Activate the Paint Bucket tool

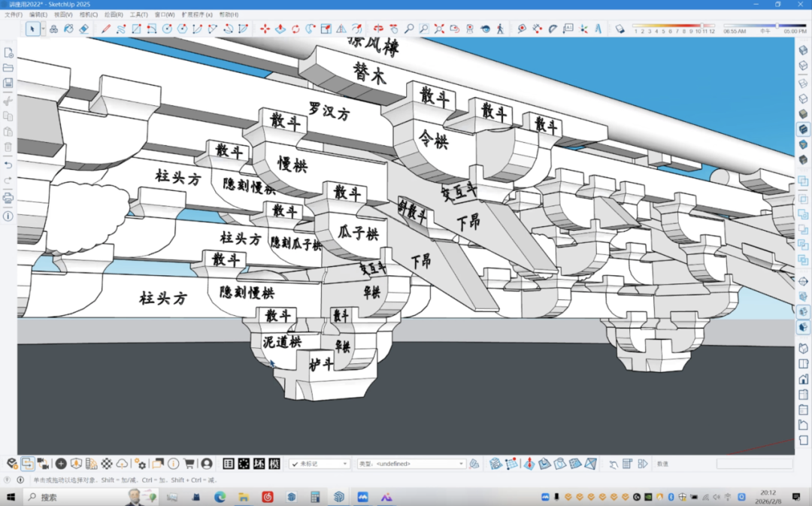[68, 29]
